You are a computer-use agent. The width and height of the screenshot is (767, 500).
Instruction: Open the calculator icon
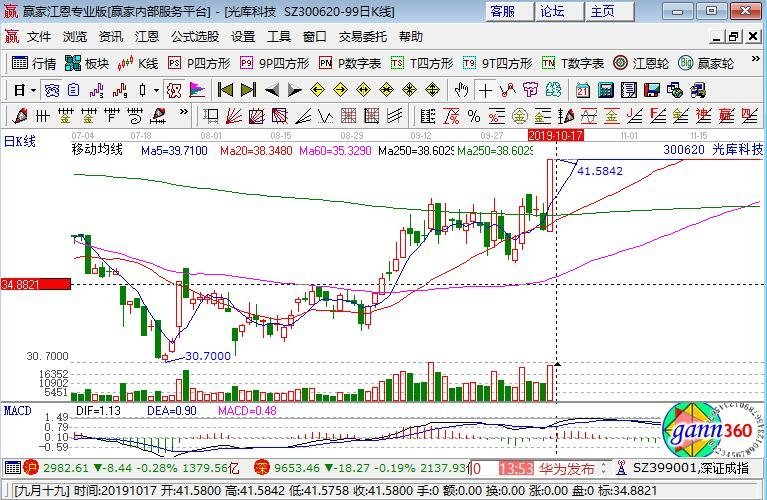pos(606,91)
